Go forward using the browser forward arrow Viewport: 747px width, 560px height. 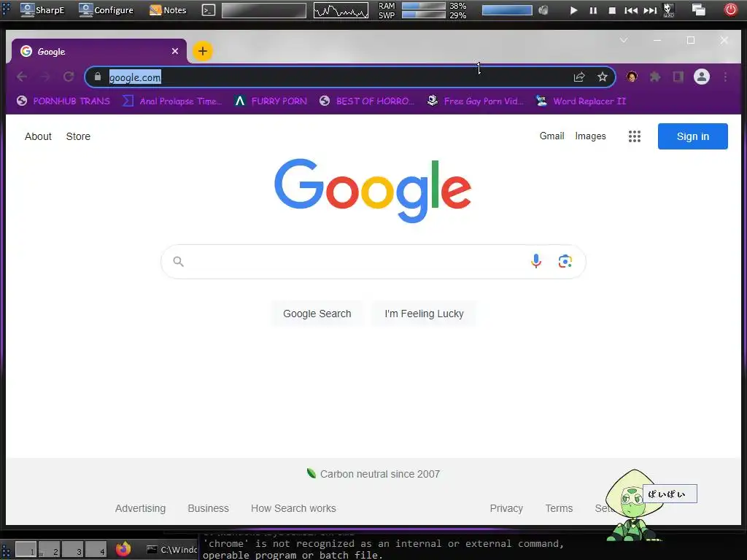tap(45, 77)
